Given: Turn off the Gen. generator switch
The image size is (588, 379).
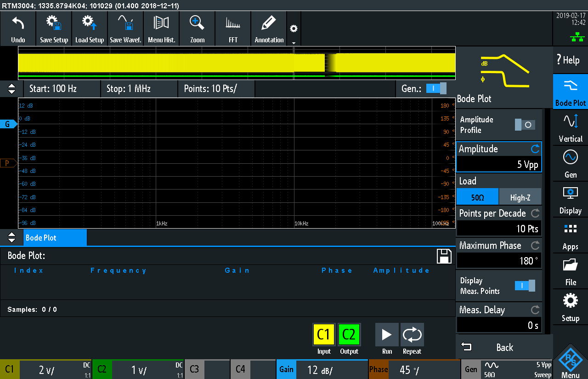Looking at the screenshot, I should click(x=436, y=88).
